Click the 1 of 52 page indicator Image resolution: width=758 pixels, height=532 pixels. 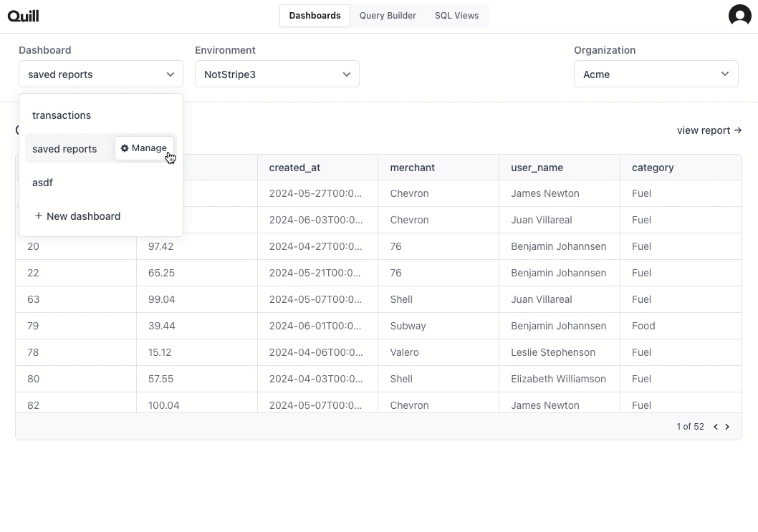691,427
